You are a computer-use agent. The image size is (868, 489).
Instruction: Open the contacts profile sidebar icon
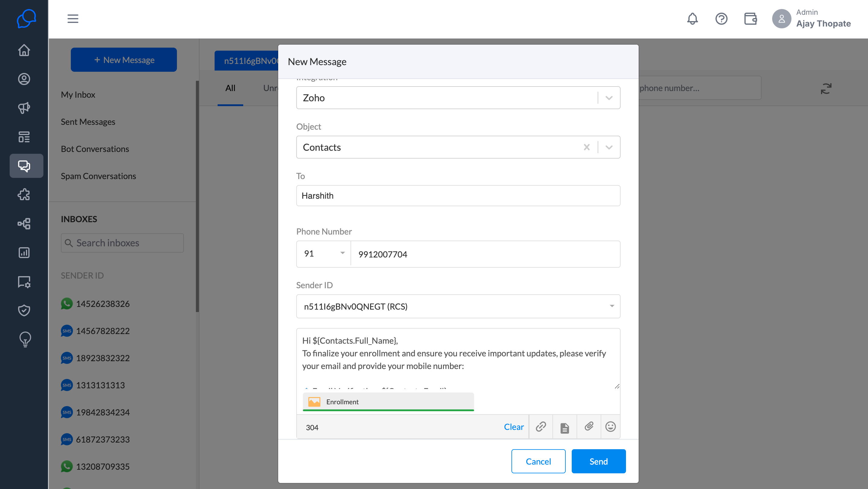24,79
